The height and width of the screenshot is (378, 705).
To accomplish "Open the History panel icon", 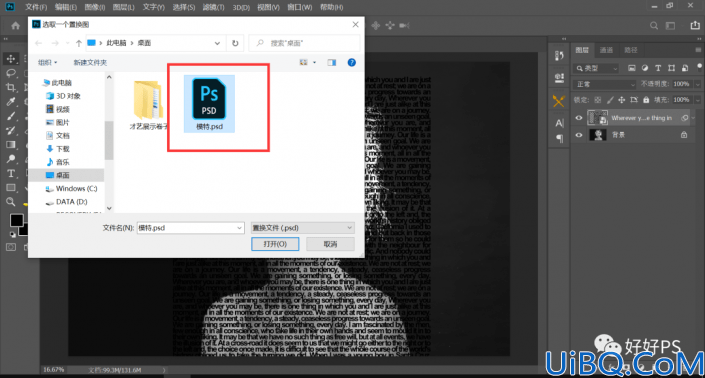I will (559, 56).
